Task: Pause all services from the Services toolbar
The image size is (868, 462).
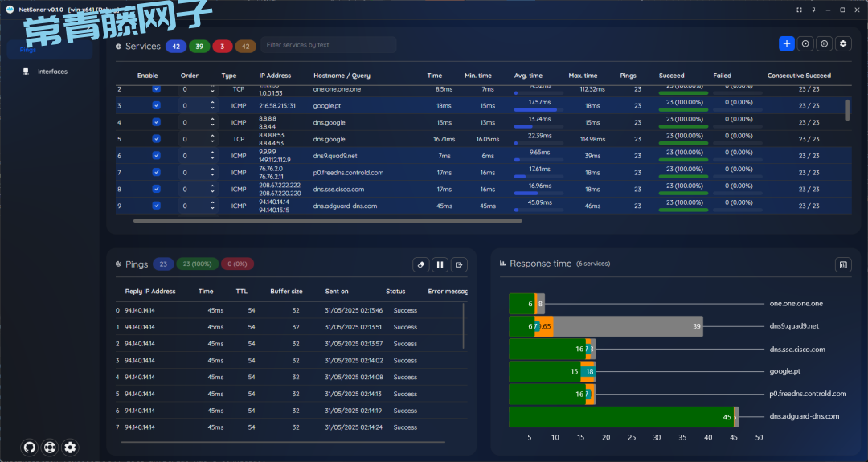Action: tap(824, 44)
